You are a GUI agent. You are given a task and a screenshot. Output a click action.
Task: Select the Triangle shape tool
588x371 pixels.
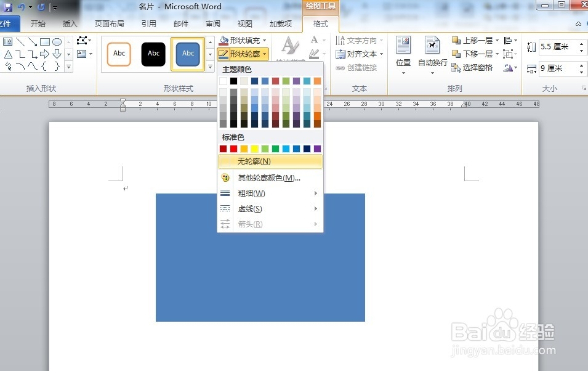(x=9, y=55)
